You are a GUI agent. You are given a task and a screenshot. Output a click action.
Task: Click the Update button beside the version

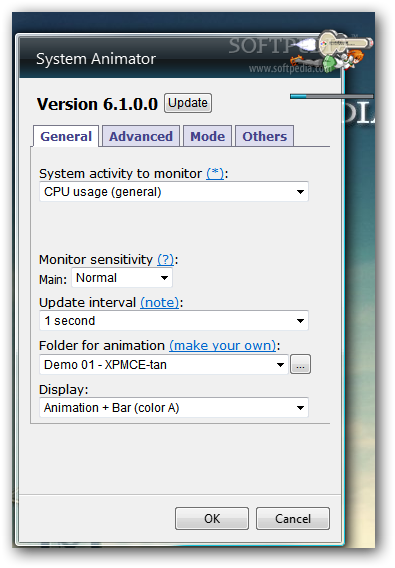coord(188,103)
